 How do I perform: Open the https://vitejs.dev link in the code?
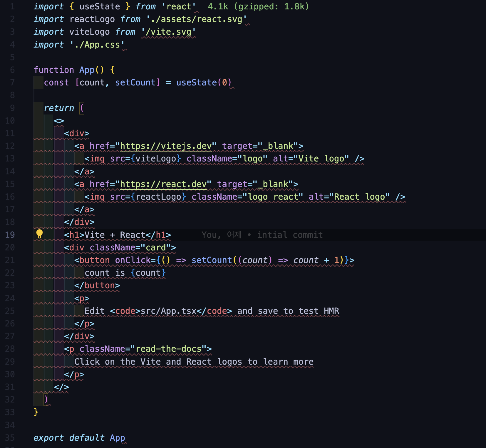tap(166, 146)
